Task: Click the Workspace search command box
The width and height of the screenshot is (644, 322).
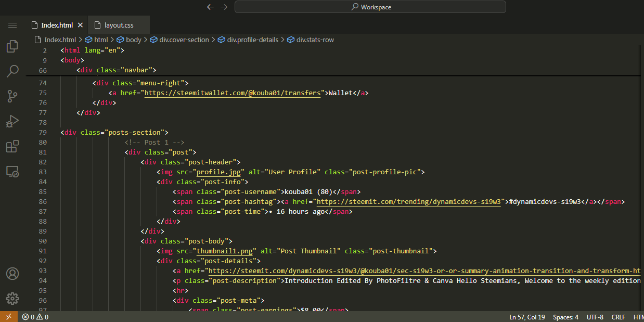Action: pos(370,7)
